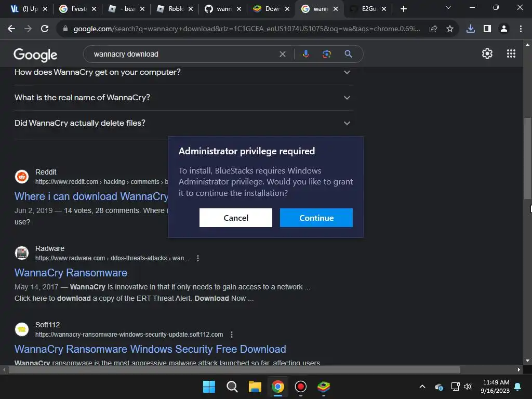The width and height of the screenshot is (532, 399).
Task: Click the Radware site favicon
Action: point(22,253)
